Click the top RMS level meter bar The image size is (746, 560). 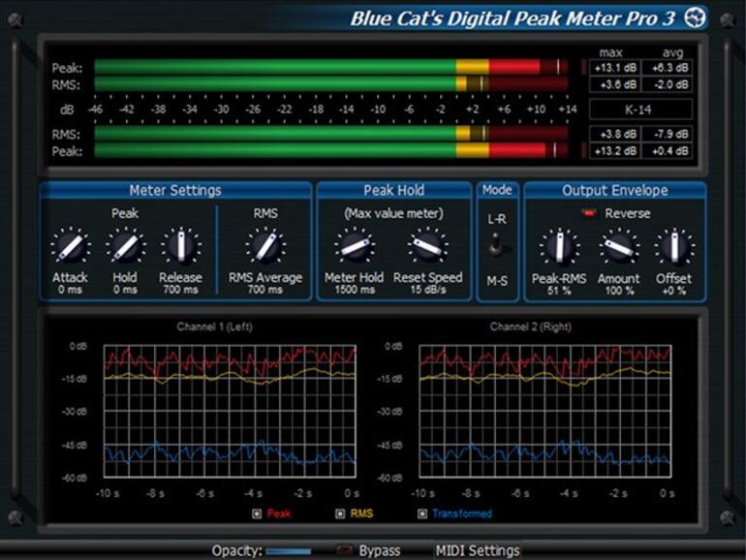[x=331, y=84]
